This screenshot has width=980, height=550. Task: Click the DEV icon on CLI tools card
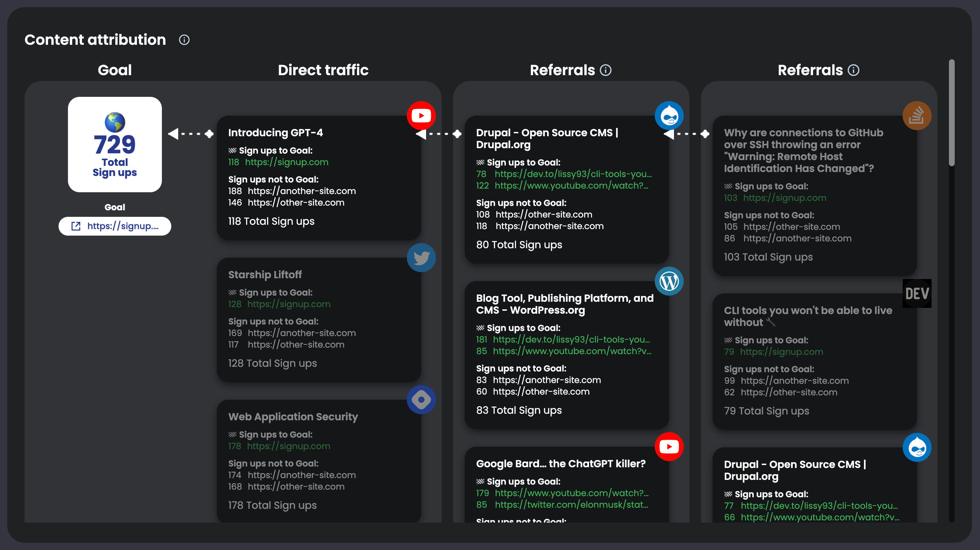pos(917,293)
